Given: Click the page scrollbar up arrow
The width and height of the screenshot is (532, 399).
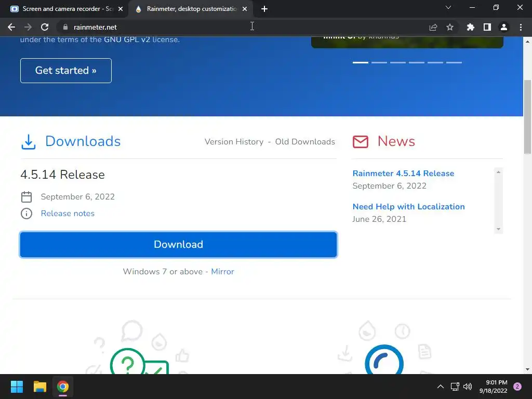Looking at the screenshot, I should pos(528,42).
